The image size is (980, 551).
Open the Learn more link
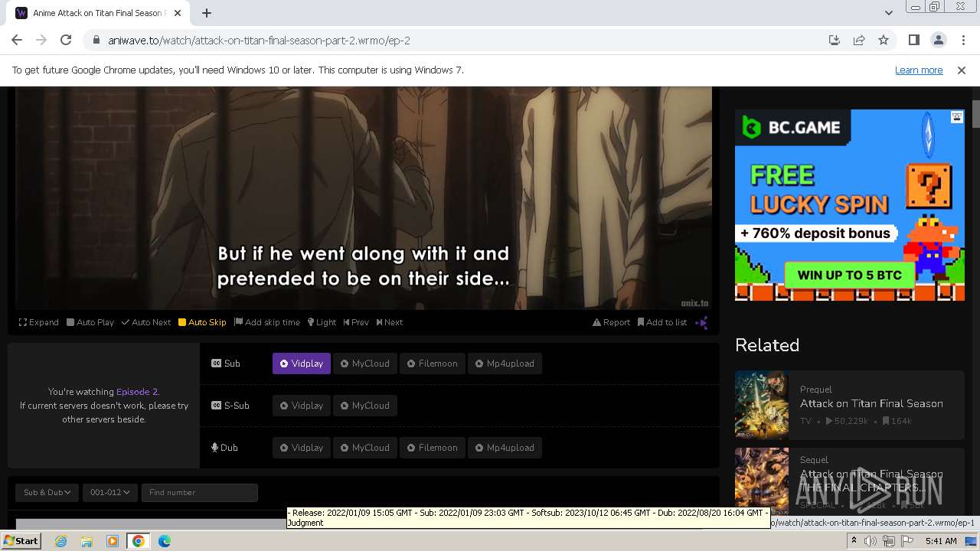click(x=919, y=70)
